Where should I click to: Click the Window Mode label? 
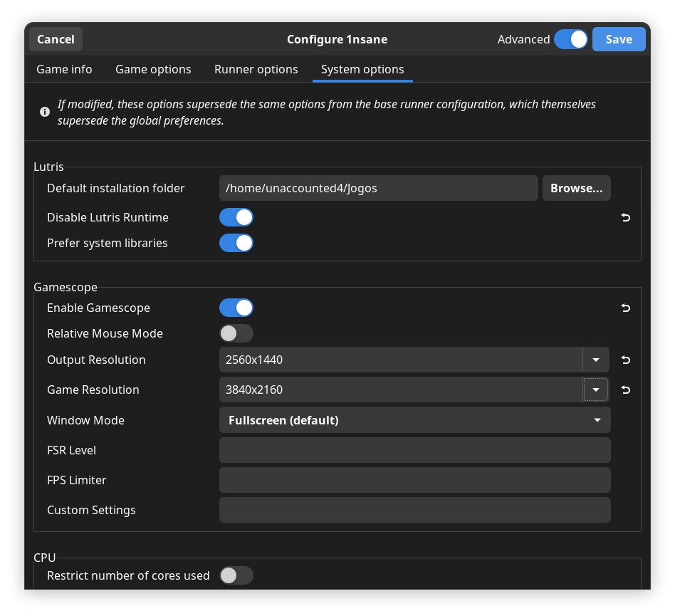[x=85, y=420]
